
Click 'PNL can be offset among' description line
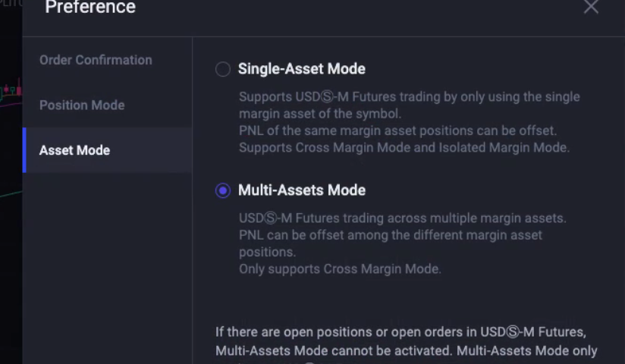[391, 235]
